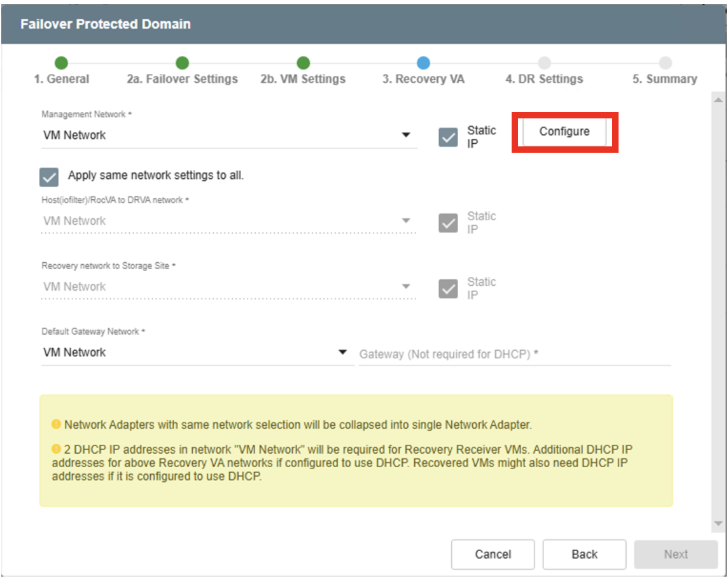This screenshot has height=583, width=728.
Task: Click the scrollbar down arrow
Action: pos(718,523)
